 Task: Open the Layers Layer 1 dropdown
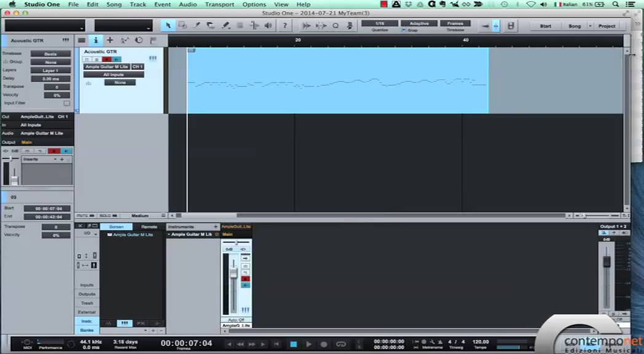[50, 70]
